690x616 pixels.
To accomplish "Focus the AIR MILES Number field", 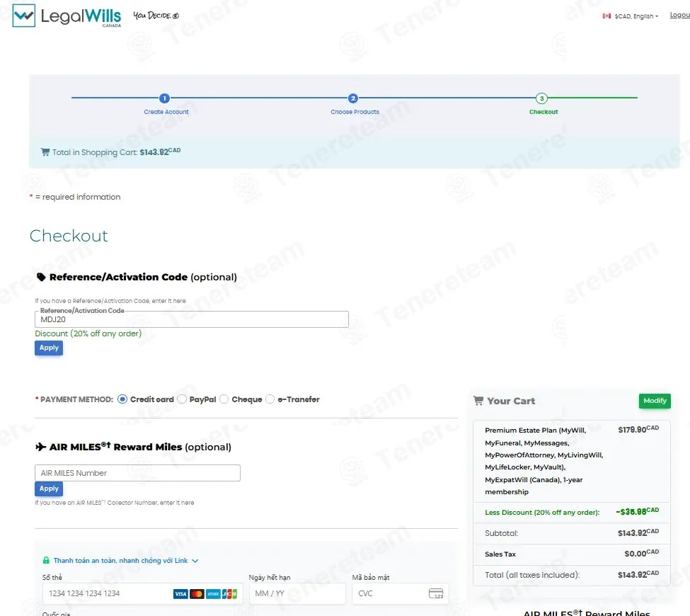I will tap(138, 473).
